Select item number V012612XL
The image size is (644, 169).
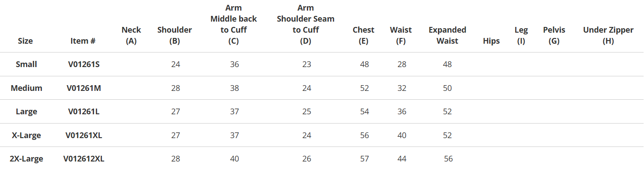pos(84,159)
